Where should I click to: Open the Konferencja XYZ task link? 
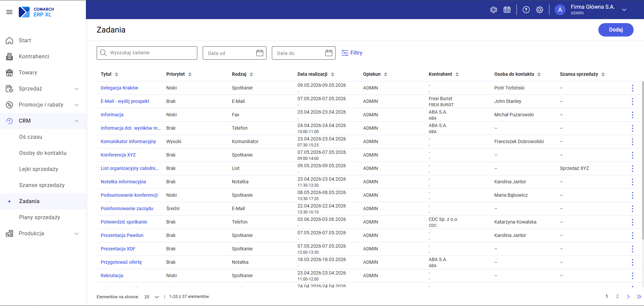[x=118, y=155]
